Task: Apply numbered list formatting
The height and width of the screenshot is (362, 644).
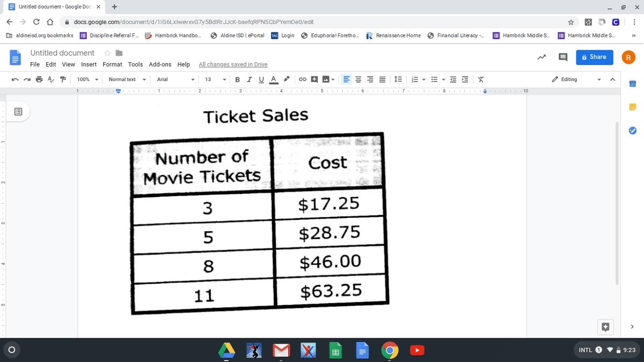Action: [x=414, y=79]
